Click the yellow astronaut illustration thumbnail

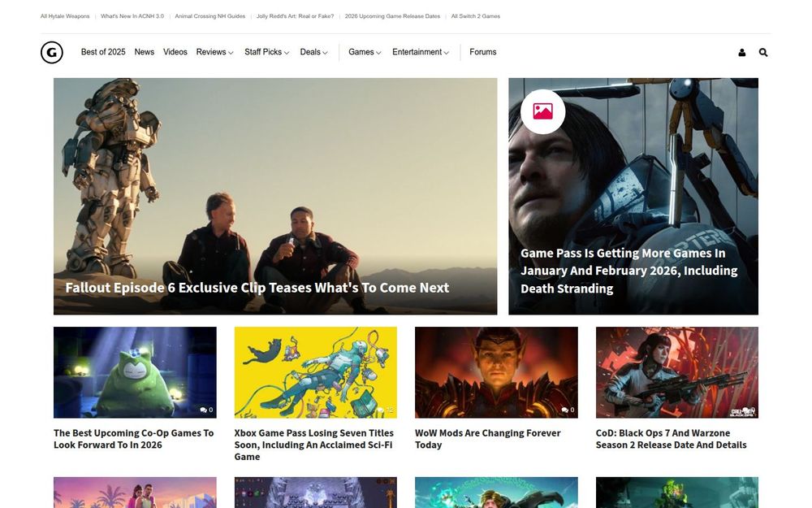(315, 372)
